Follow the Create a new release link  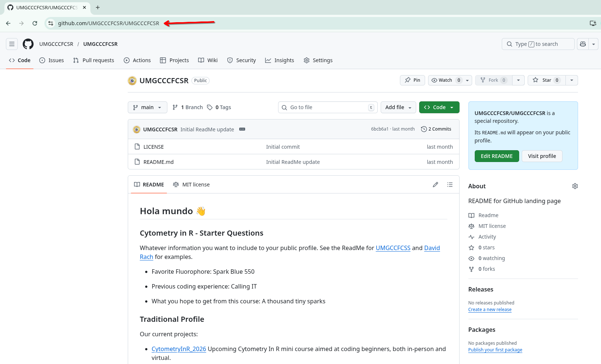point(490,310)
